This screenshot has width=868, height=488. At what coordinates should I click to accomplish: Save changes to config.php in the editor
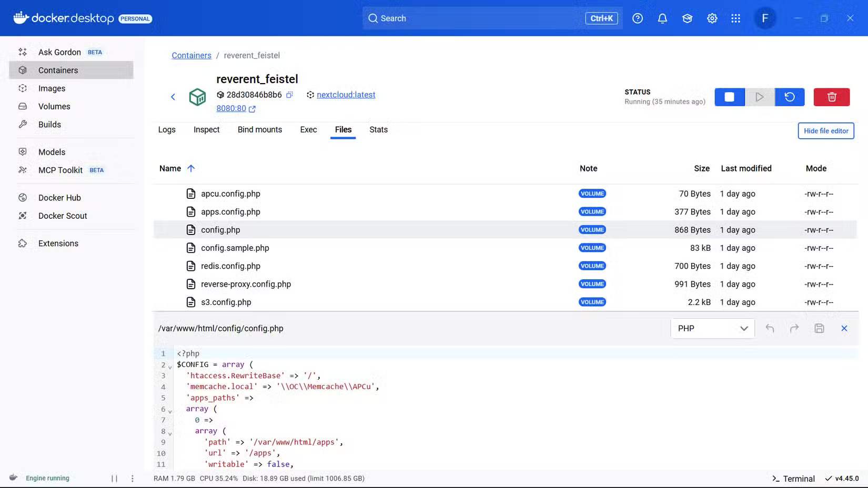(819, 328)
